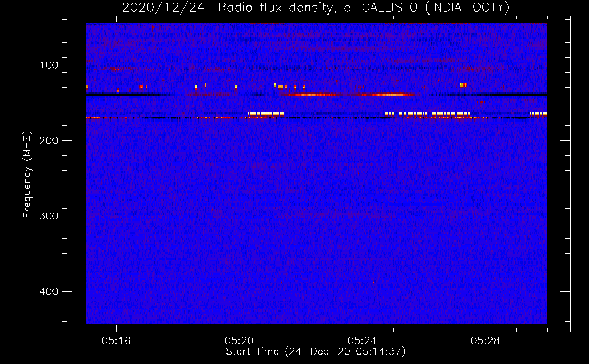This screenshot has height=364, width=589.
Task: Click the 'Start Time (24-Dec-20 05:14:37)' label
Action: coord(316,352)
